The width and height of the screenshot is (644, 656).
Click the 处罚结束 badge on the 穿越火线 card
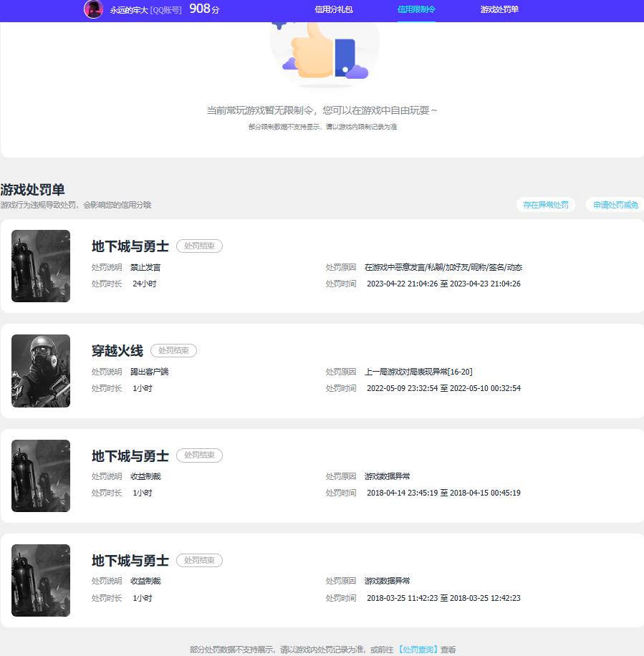coord(173,350)
